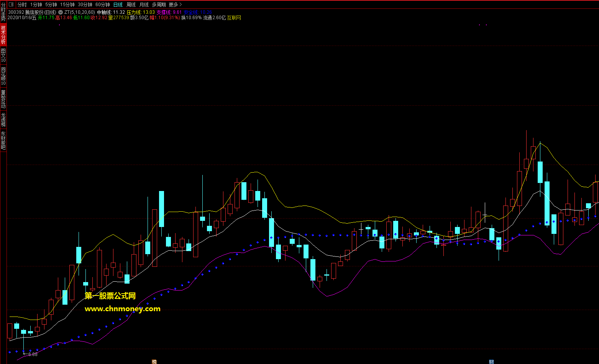Switch to the 60分钟 period tab

coord(103,5)
